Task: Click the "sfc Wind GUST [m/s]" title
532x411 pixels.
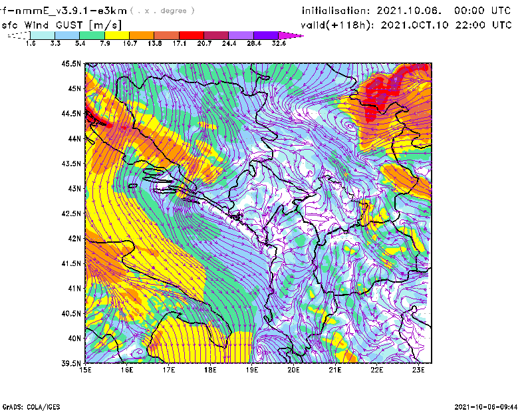Action: pos(61,25)
